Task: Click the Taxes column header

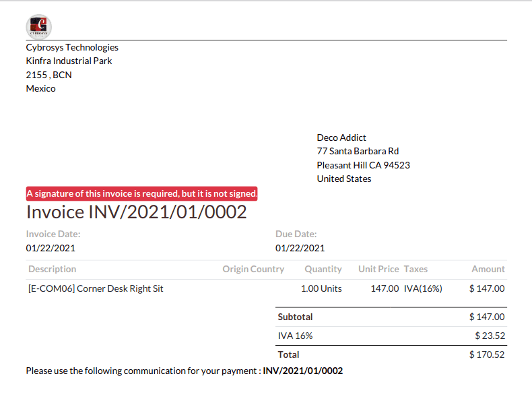Action: tap(415, 269)
